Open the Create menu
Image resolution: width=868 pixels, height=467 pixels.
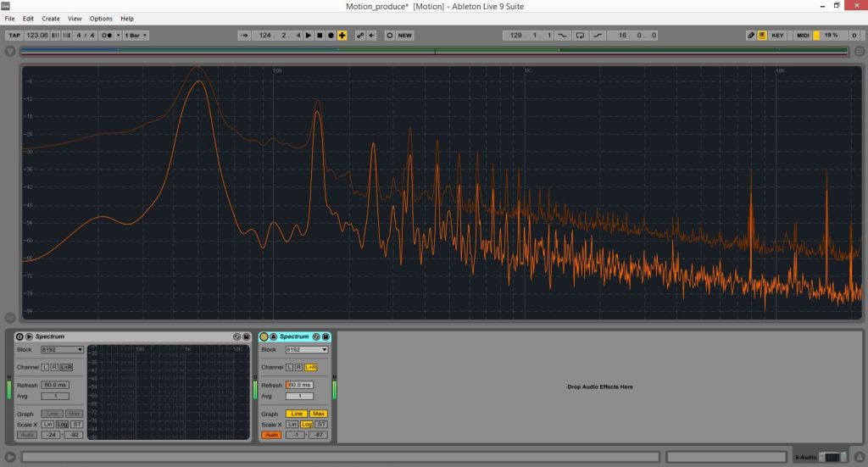[51, 18]
